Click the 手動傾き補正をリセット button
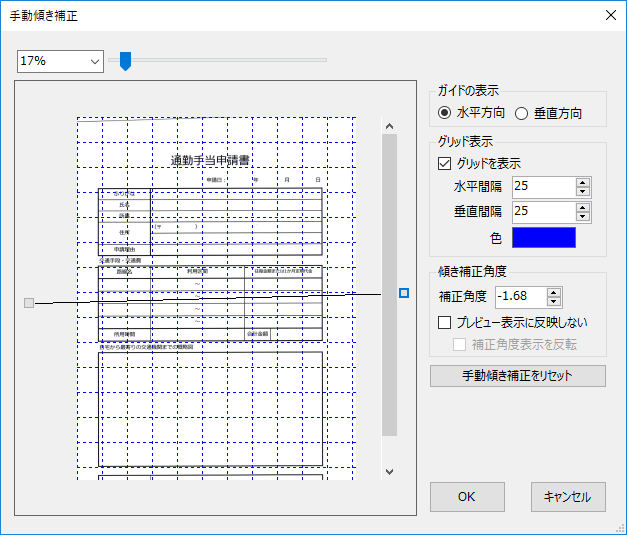This screenshot has width=627, height=535. 518,376
